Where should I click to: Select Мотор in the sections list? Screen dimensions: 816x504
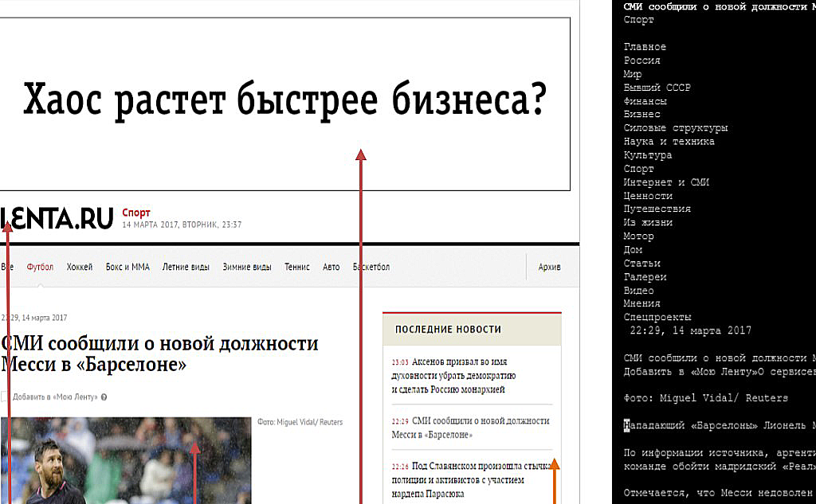point(639,236)
